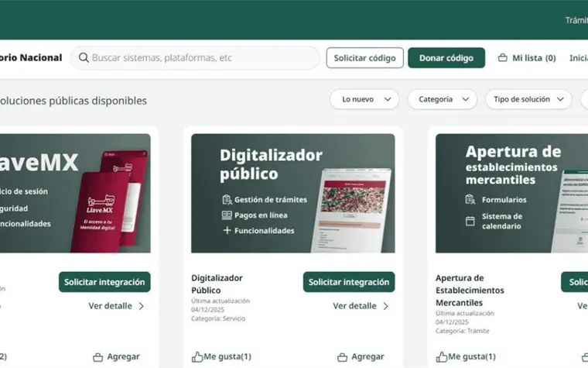Open the Apertura de establecimientos mercantiles banner
Viewport: 588px width, 368px height.
(x=511, y=194)
